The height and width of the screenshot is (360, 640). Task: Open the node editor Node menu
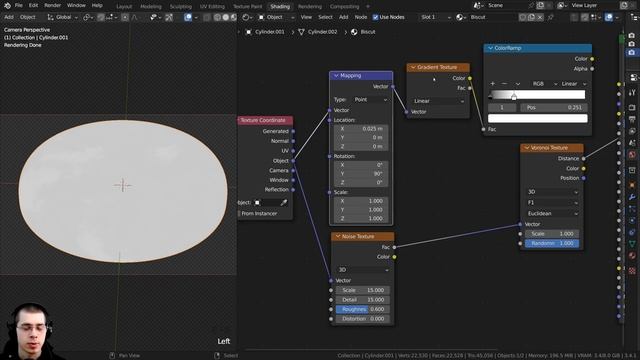[x=361, y=17]
